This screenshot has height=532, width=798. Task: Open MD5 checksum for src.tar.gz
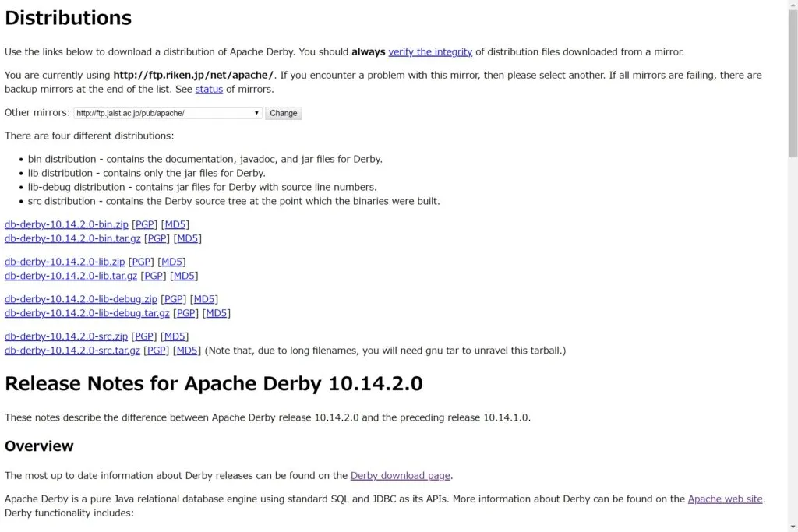187,351
